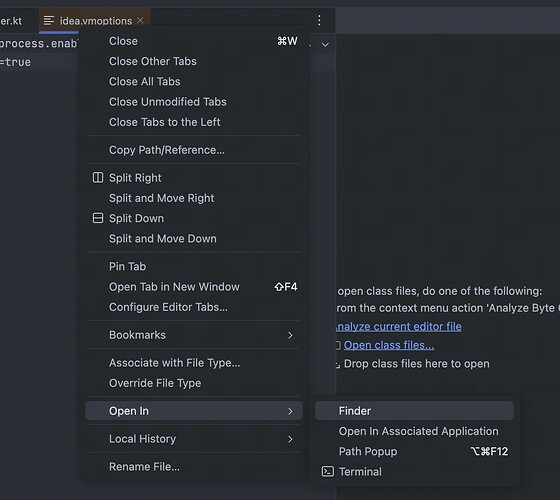The image size is (560, 500).
Task: Open the vertical three-dots tab menu
Action: click(x=319, y=20)
